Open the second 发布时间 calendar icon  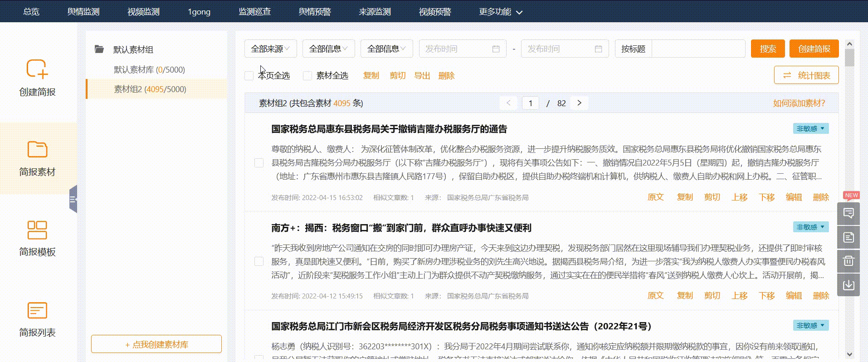click(599, 49)
